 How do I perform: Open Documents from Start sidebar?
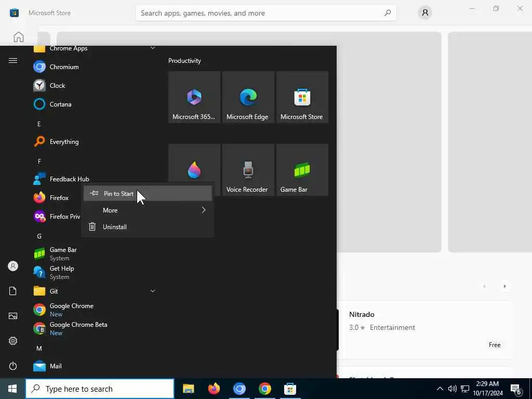[13, 291]
